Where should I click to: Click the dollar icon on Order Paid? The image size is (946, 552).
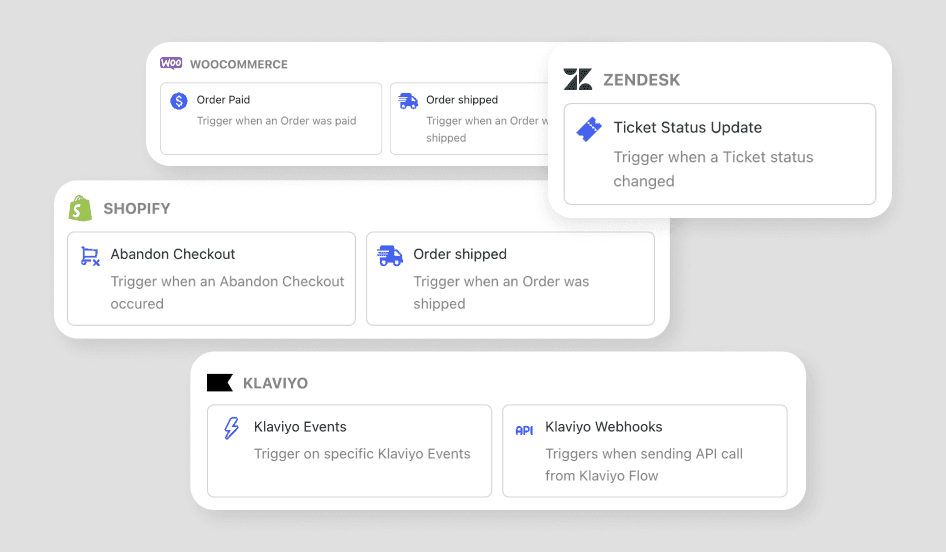pyautogui.click(x=179, y=101)
